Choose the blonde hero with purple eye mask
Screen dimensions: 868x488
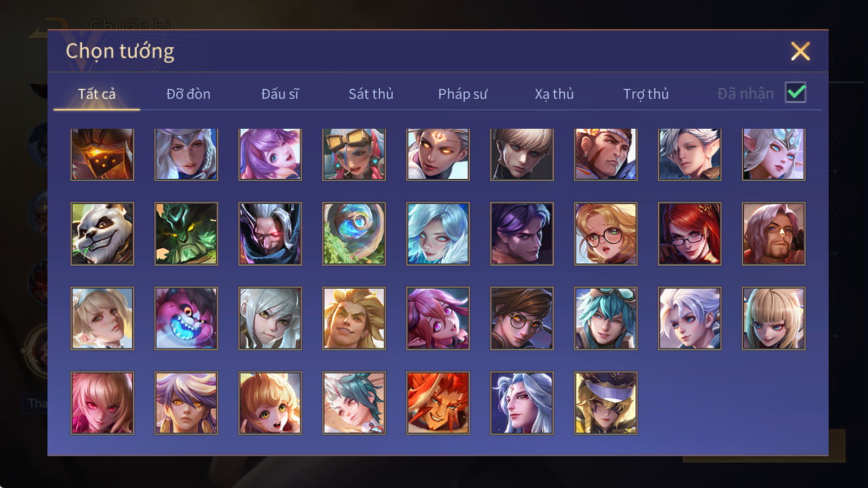[605, 403]
